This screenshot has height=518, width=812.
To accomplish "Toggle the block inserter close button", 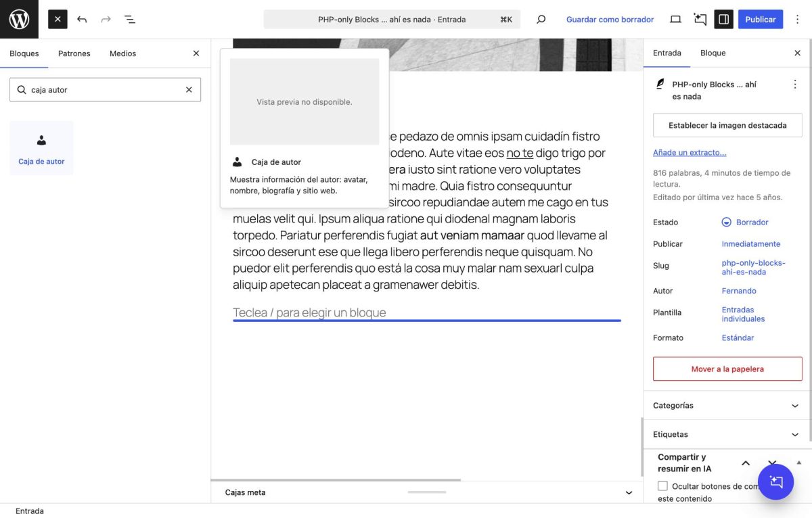I will (x=58, y=20).
